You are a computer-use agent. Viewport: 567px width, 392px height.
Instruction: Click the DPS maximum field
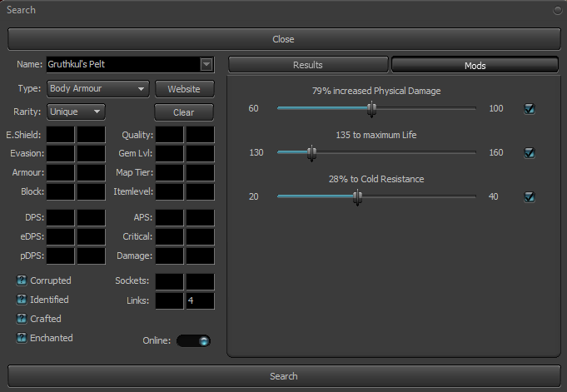[x=91, y=218]
